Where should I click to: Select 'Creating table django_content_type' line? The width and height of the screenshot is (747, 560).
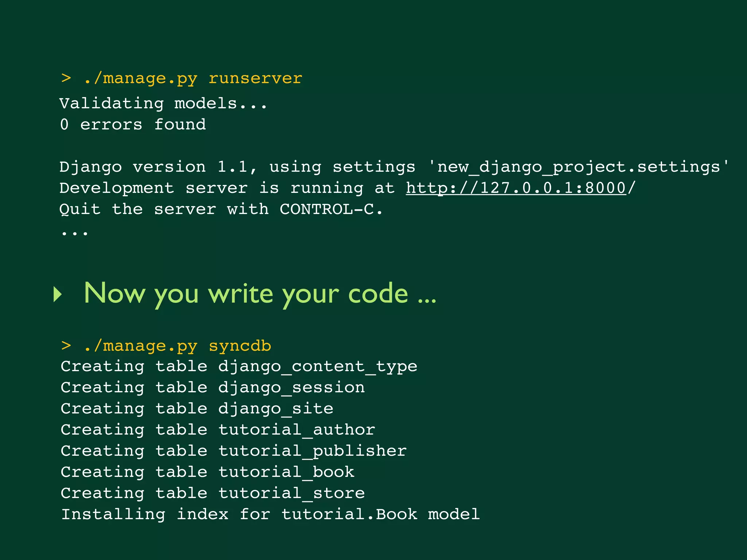239,367
